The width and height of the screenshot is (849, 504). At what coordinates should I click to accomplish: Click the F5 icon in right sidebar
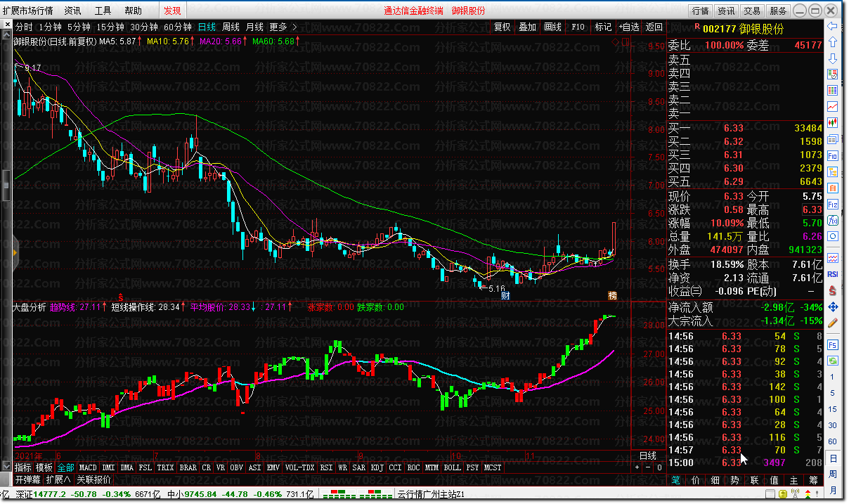tap(833, 345)
